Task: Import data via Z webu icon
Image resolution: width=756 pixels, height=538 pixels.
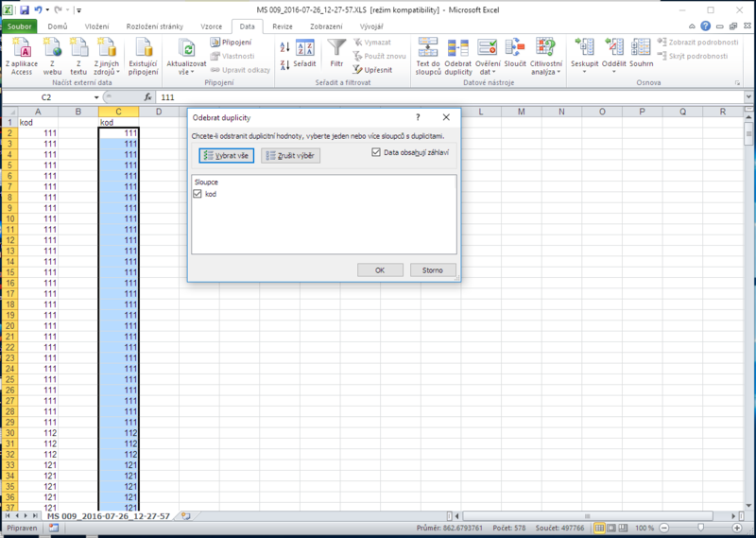Action: [52, 57]
